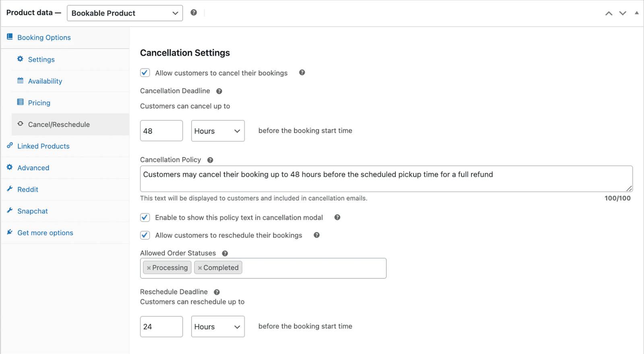Click the Cancellation Policy help icon
Screen dimensions: 644x354
tap(210, 160)
